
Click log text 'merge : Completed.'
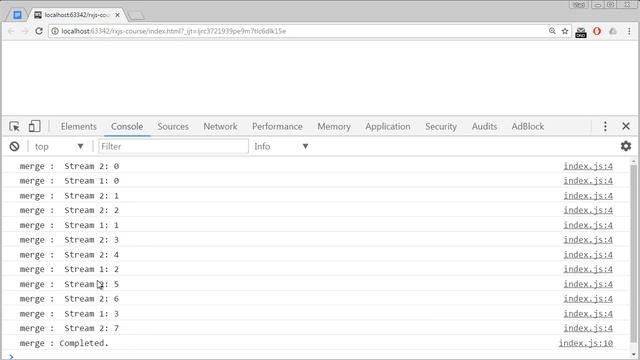(x=64, y=343)
